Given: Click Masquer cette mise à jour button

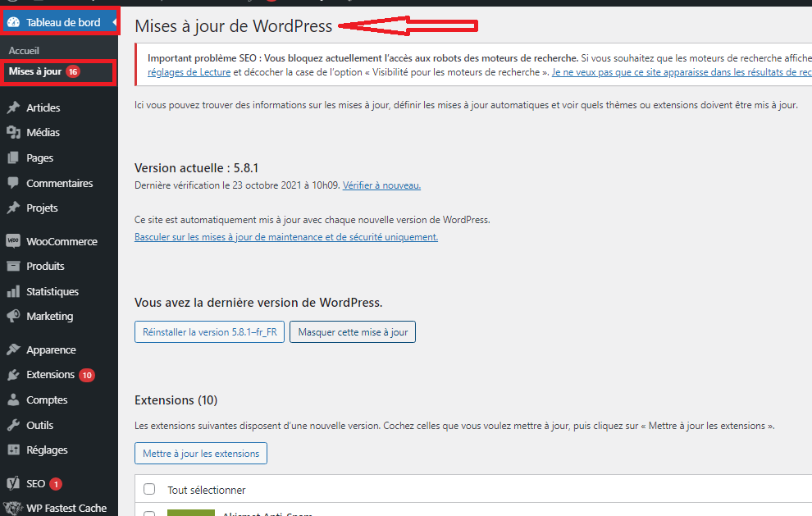Looking at the screenshot, I should pyautogui.click(x=353, y=332).
